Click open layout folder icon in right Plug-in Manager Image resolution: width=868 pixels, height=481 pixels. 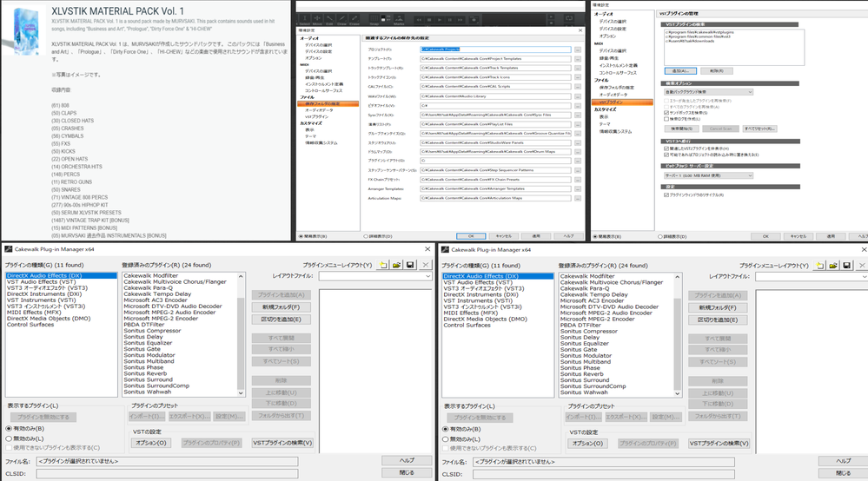pos(832,264)
